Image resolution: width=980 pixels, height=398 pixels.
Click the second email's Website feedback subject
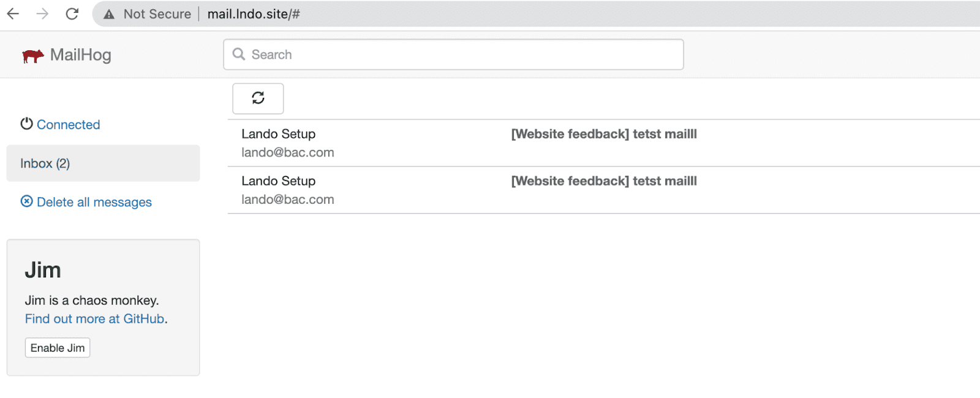604,181
